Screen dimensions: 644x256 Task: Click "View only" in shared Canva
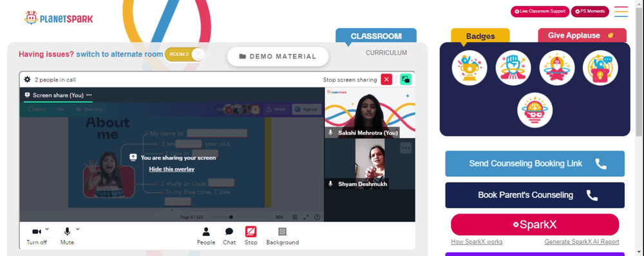pos(89,109)
